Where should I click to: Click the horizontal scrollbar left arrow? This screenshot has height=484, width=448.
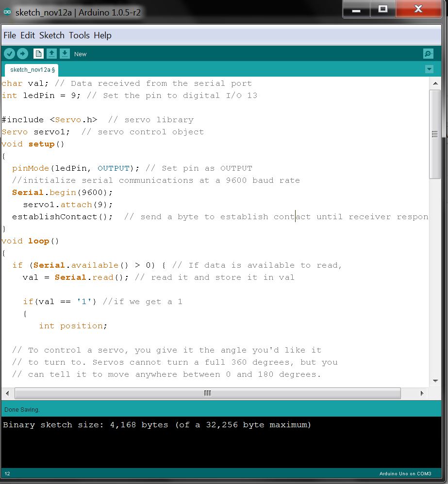(7, 393)
